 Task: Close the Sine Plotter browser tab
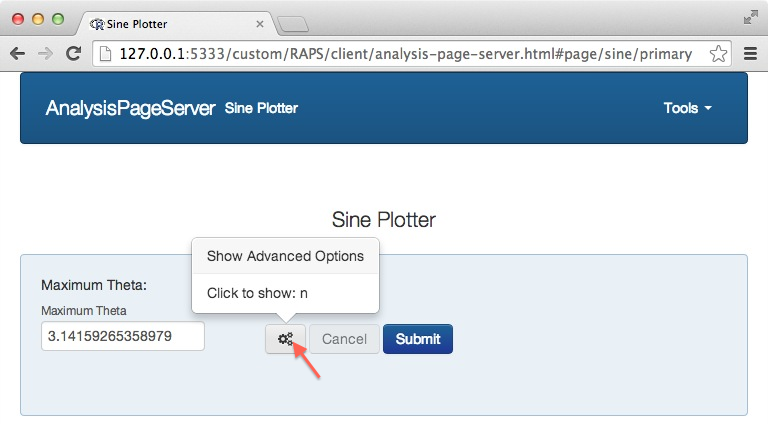[x=260, y=23]
